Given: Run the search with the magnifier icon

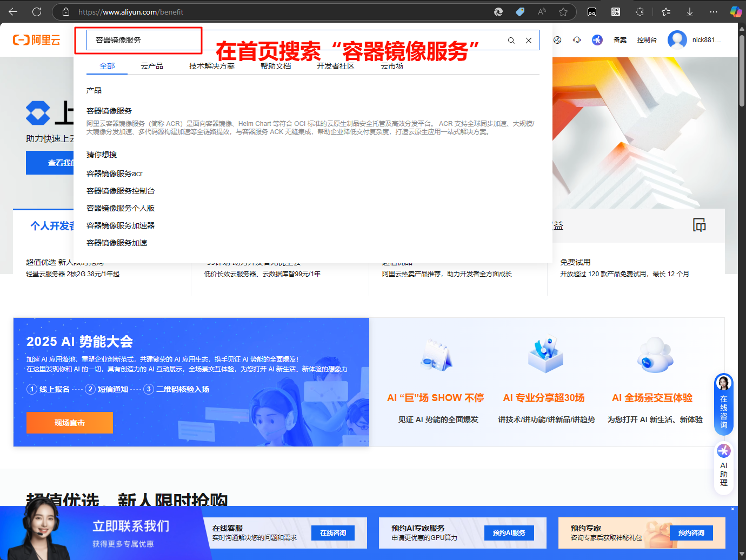Looking at the screenshot, I should (x=511, y=41).
